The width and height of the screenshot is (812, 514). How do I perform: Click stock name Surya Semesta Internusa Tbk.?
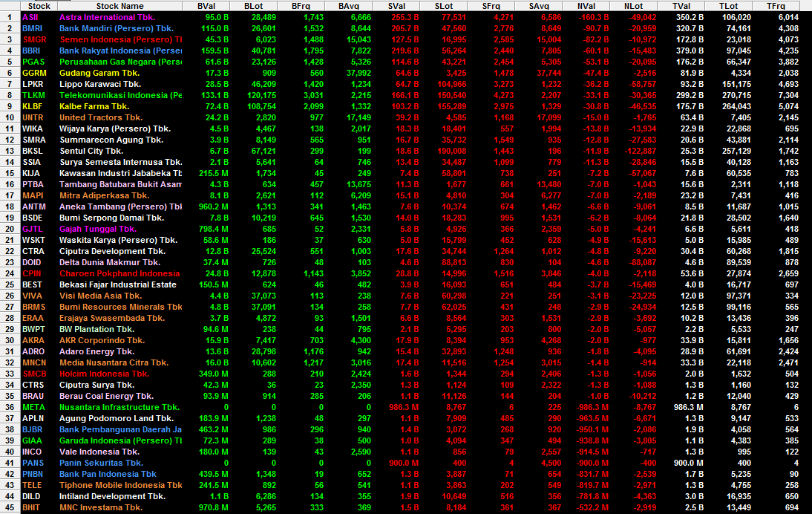pyautogui.click(x=121, y=162)
